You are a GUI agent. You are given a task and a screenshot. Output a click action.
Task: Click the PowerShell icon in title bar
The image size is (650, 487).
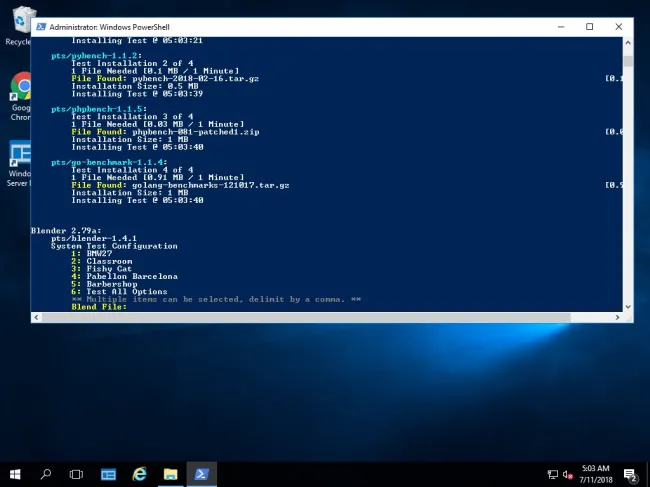click(x=41, y=26)
